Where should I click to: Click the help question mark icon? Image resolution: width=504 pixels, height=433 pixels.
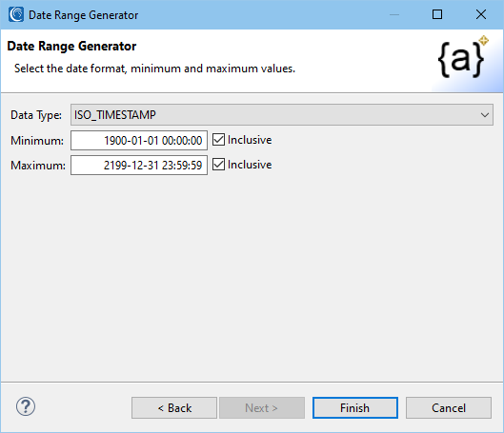[x=26, y=406]
